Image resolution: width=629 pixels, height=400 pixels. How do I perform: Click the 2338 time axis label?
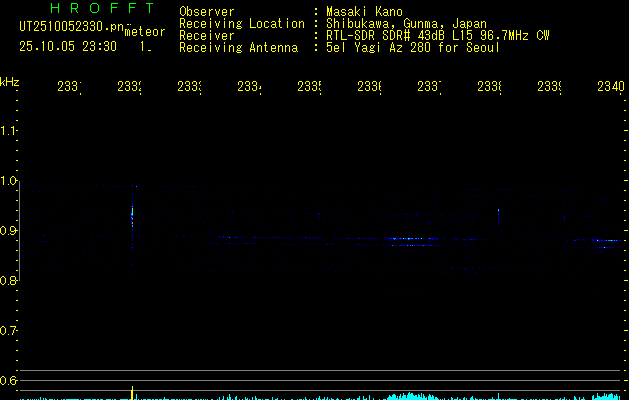pyautogui.click(x=489, y=87)
